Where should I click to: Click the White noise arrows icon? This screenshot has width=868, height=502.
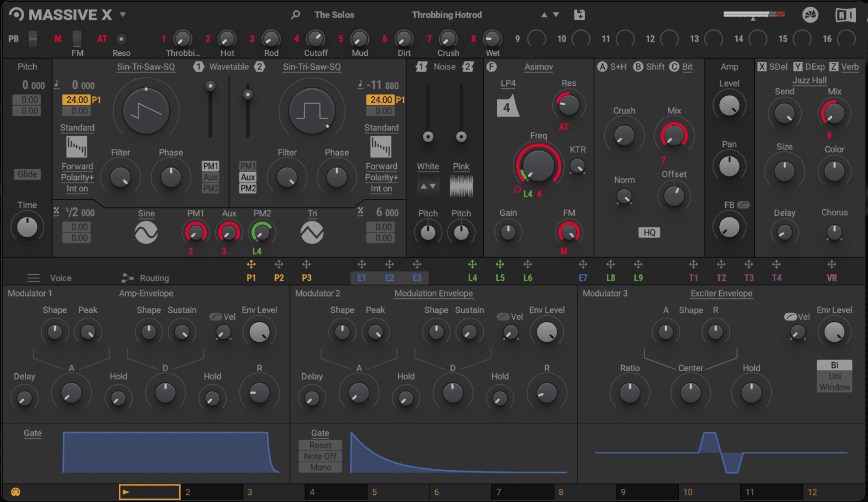[x=428, y=186]
